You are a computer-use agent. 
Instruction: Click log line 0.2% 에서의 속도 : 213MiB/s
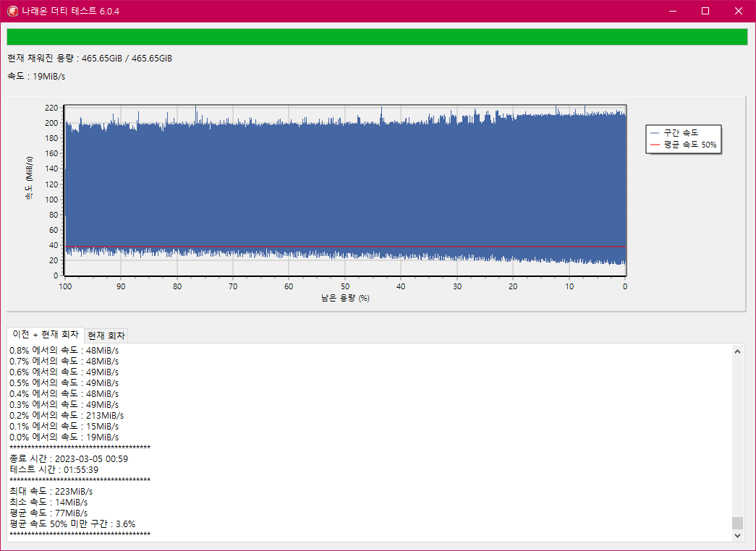[67, 416]
